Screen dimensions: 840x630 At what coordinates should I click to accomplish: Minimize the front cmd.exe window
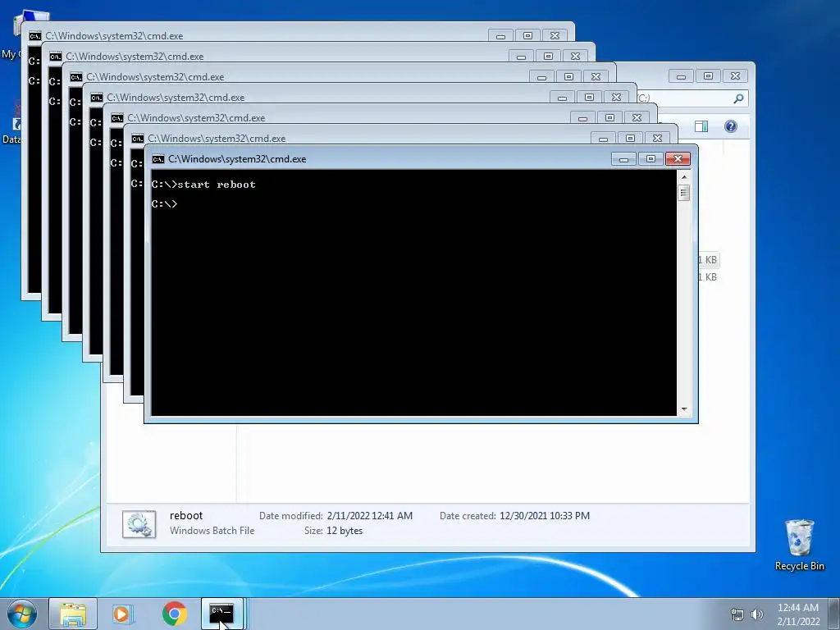pyautogui.click(x=623, y=159)
